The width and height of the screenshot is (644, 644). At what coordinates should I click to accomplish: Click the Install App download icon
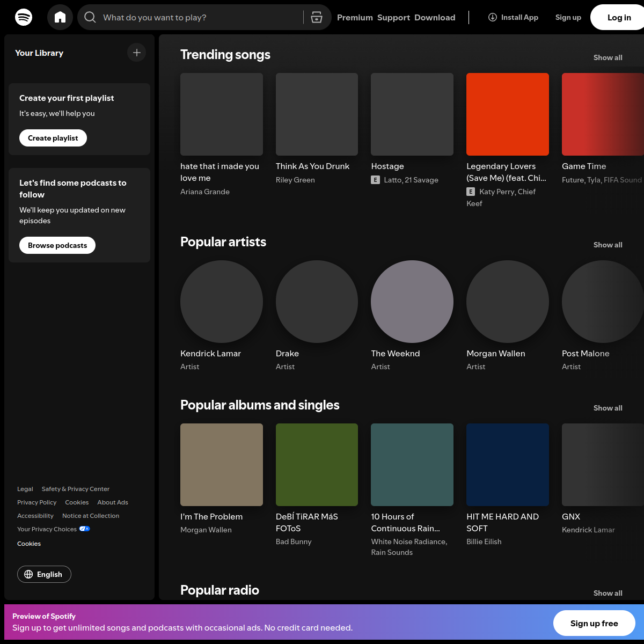tap(492, 17)
